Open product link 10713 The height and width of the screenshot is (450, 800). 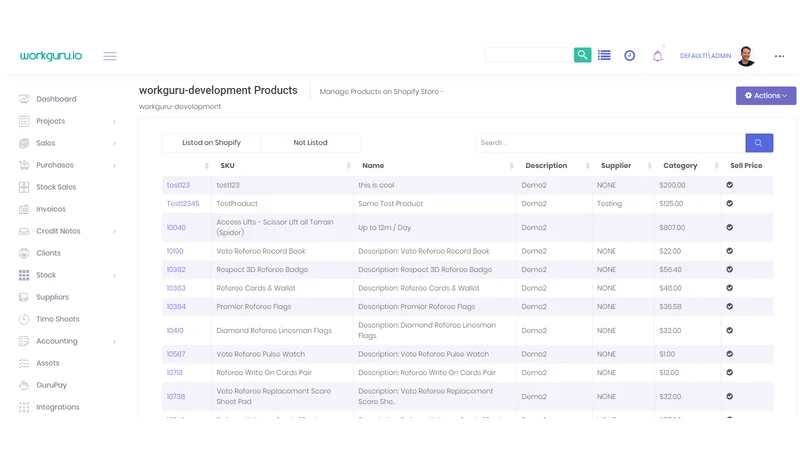pos(174,372)
